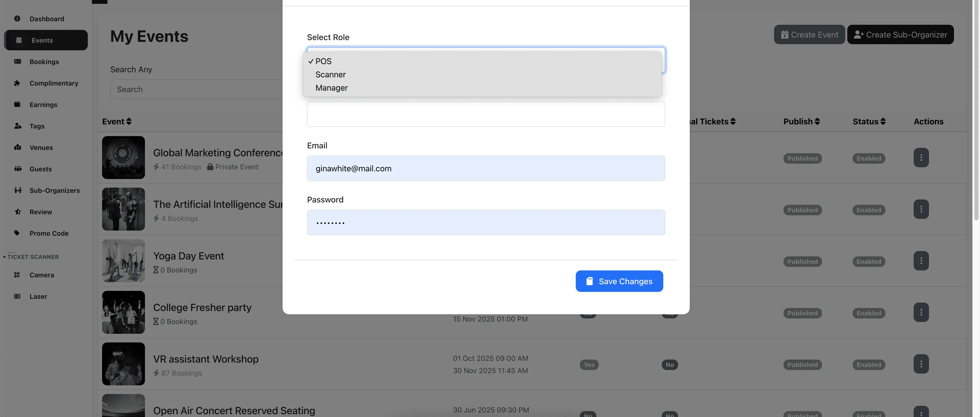Click Create Sub-Organizer button
The image size is (980, 417).
pos(900,35)
